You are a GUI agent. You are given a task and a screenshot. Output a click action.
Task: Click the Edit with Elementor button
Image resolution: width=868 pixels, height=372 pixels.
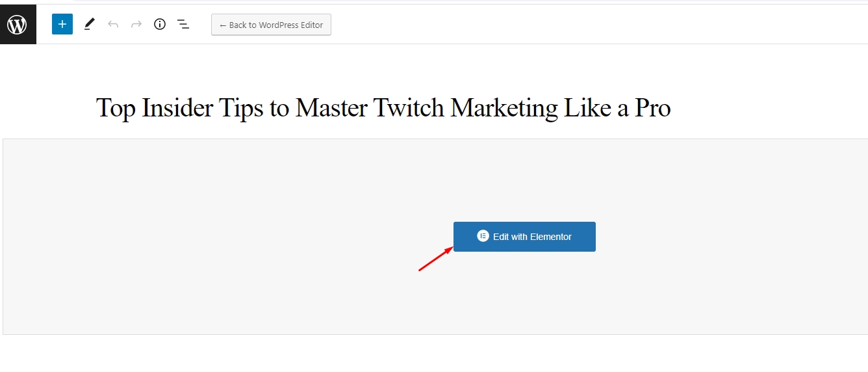[x=524, y=237]
